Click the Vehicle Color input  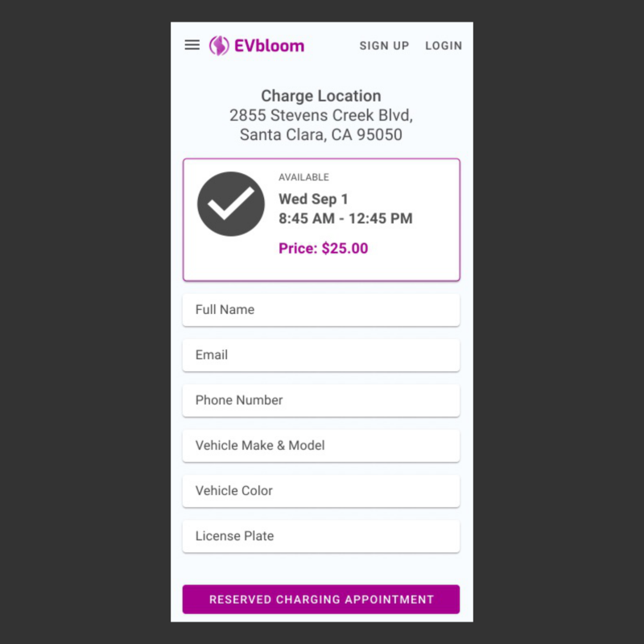pyautogui.click(x=321, y=491)
